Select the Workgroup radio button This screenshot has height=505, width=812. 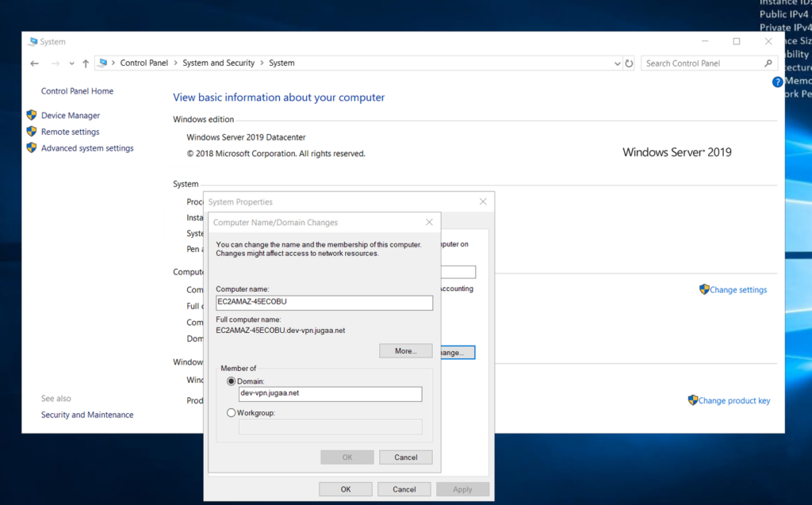click(x=231, y=412)
